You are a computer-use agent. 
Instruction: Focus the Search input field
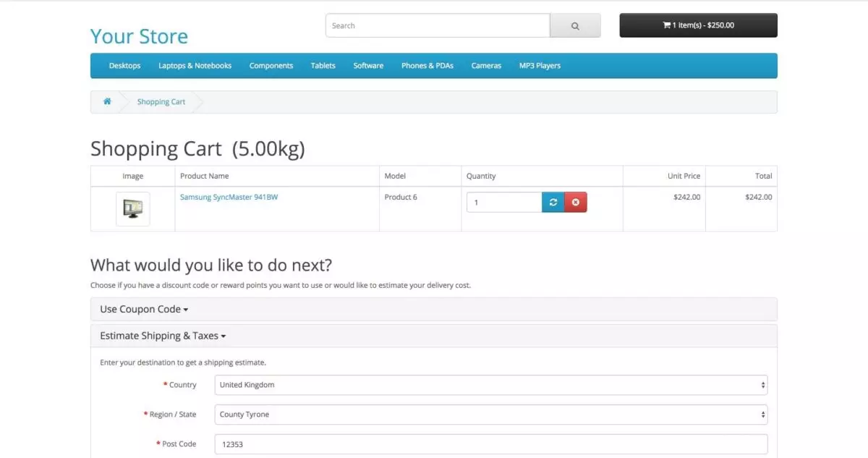438,25
